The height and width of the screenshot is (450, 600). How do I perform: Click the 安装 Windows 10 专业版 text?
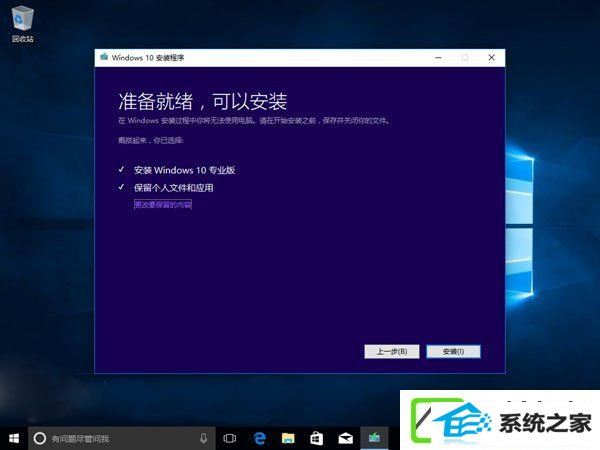pos(184,170)
